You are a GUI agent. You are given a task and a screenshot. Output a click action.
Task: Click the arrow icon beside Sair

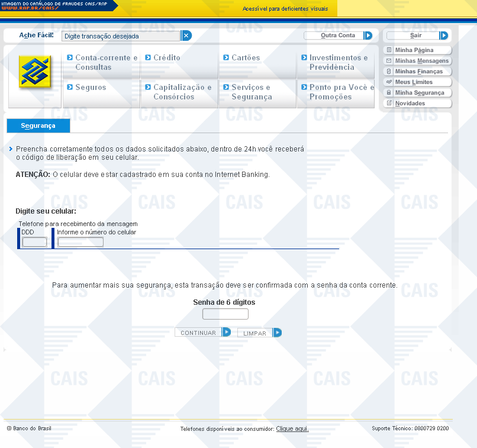(444, 36)
